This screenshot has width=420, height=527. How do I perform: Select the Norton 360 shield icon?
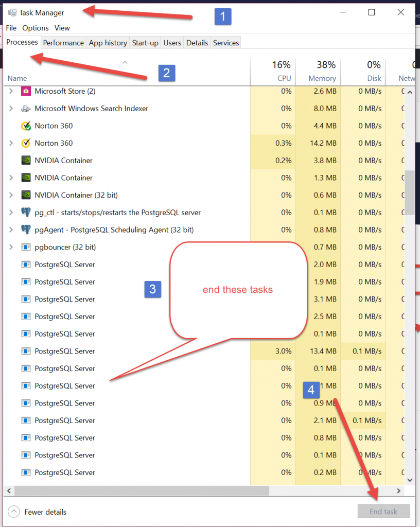coord(25,126)
